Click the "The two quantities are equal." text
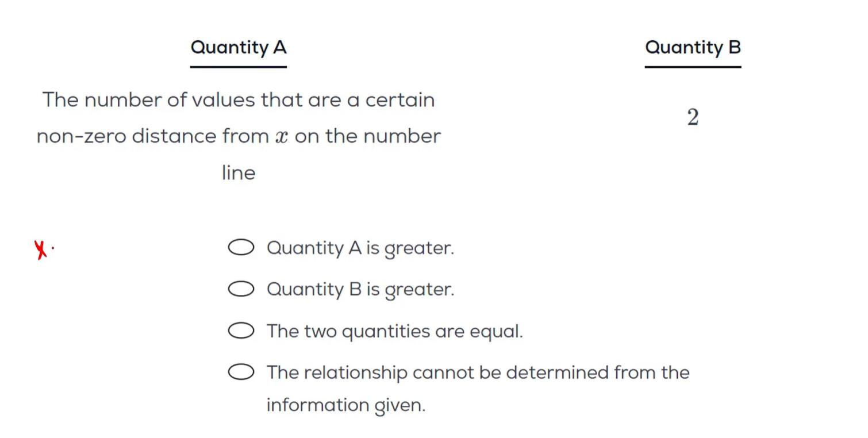Image resolution: width=868 pixels, height=438 pixels. pyautogui.click(x=394, y=332)
